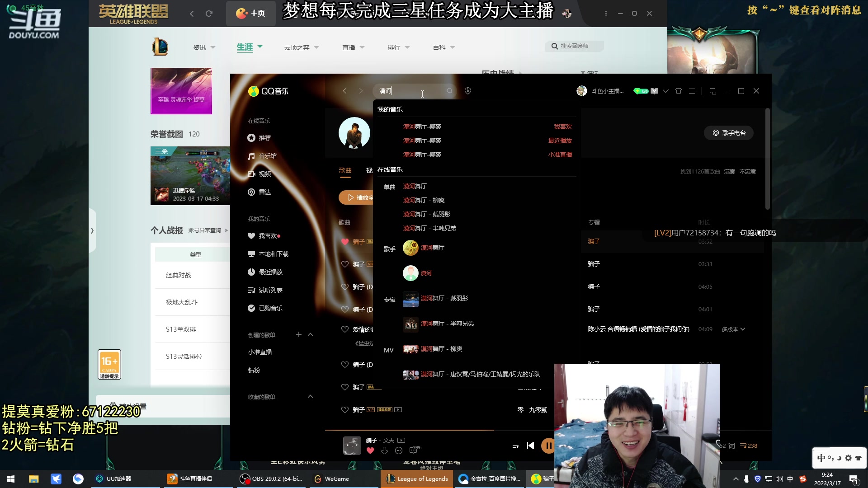Open 本地和下载 in sidebar
Screen dimensions: 868x488
click(x=268, y=254)
